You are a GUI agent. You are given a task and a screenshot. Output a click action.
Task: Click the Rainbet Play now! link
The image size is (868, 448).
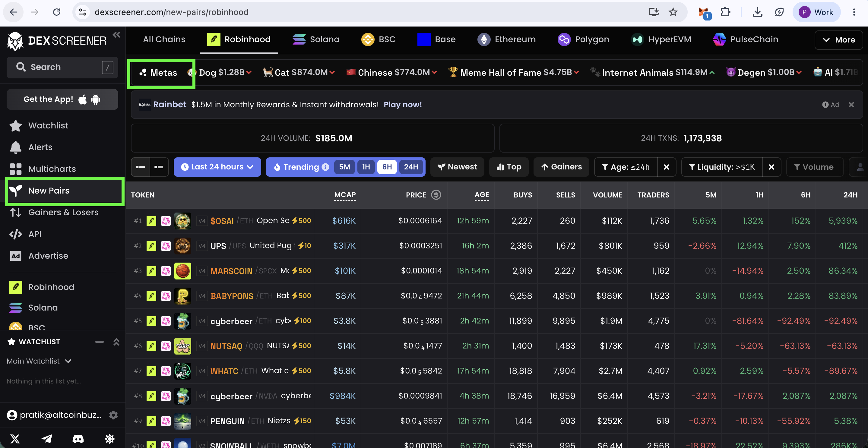pos(403,105)
